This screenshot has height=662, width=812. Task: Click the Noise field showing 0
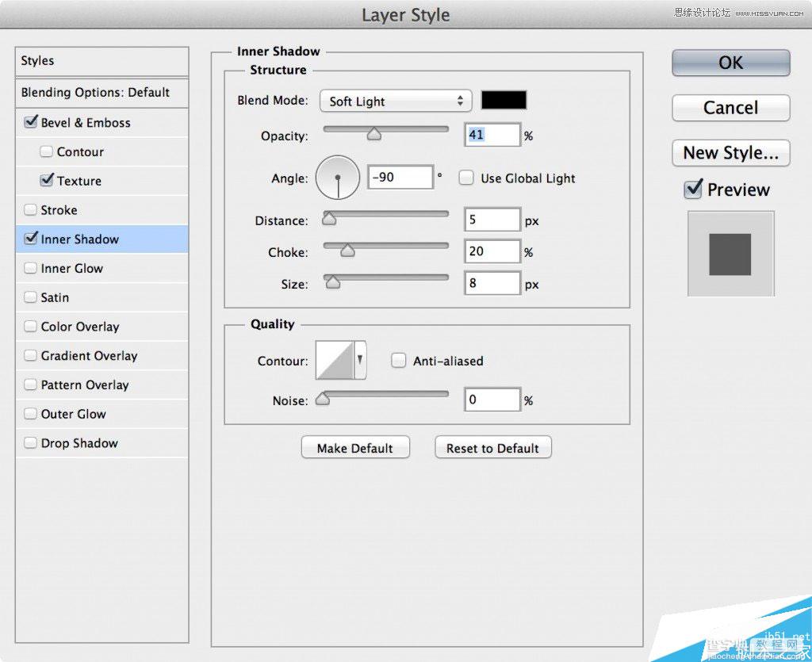click(492, 400)
